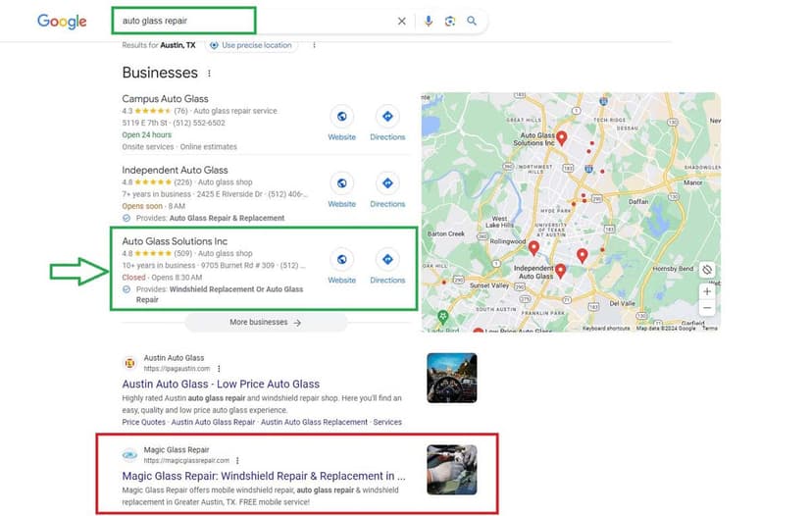This screenshot has width=812, height=516.
Task: Toggle the map layer control icon
Action: click(707, 270)
